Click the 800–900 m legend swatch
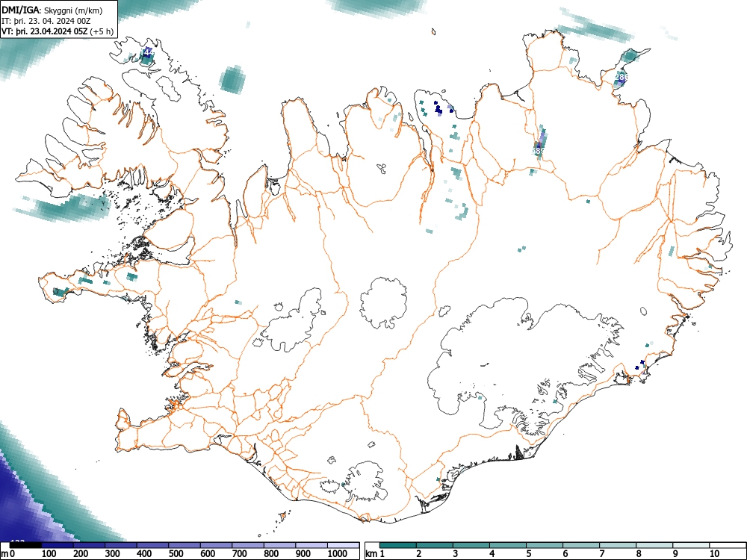The image size is (747, 560). tap(279, 545)
